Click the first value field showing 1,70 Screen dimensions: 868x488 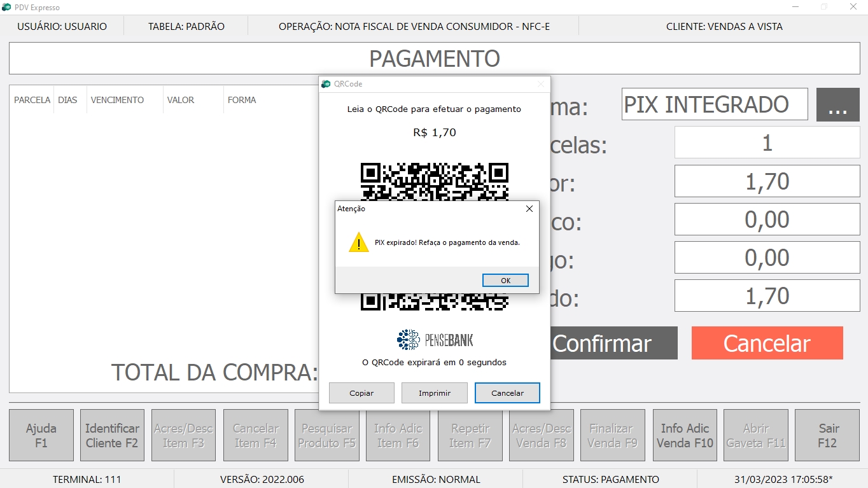(767, 181)
